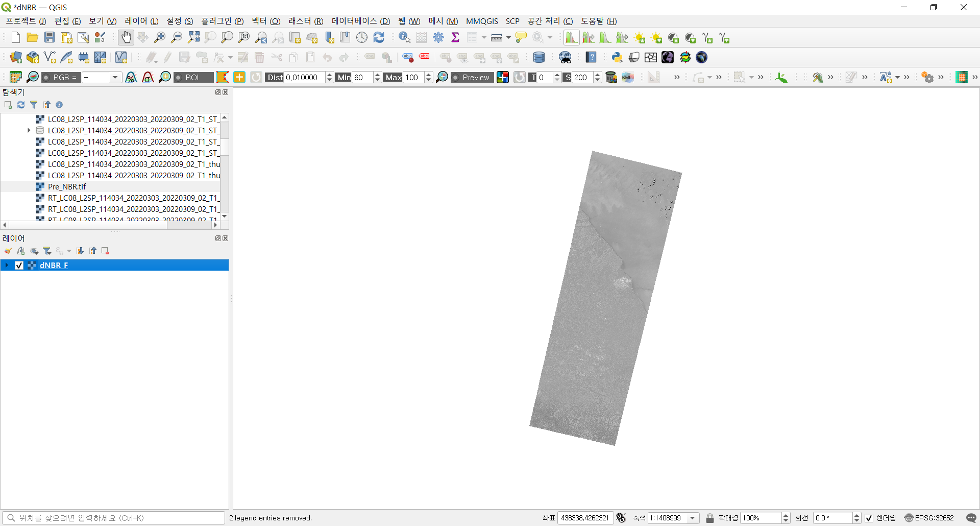Screen dimensions: 980x526
Task: Select Pre_NBR.tif in the Browser
Action: coord(67,186)
